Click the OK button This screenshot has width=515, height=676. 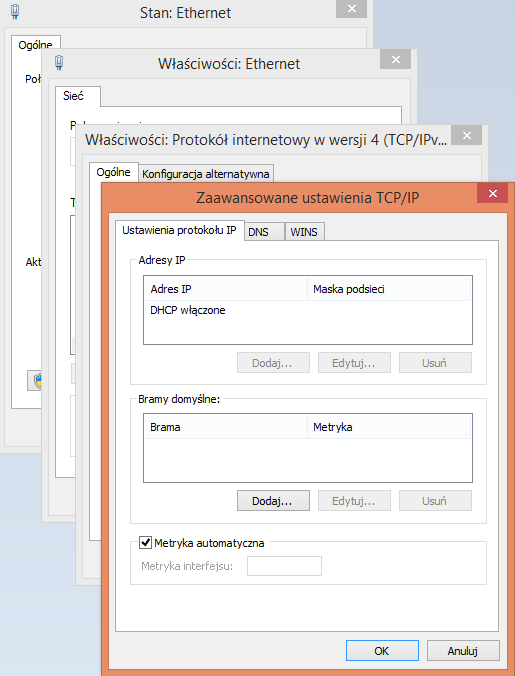(x=382, y=651)
